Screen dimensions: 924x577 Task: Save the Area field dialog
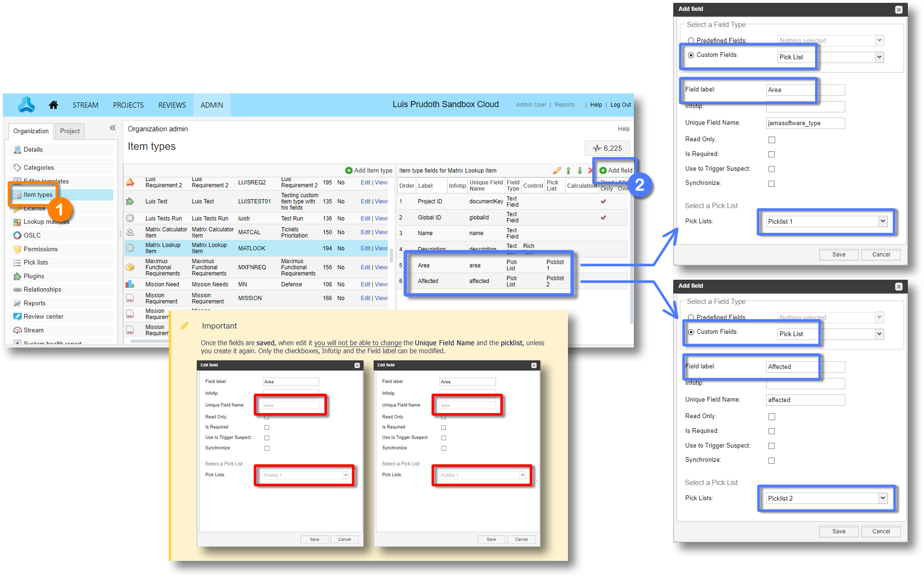pos(839,255)
